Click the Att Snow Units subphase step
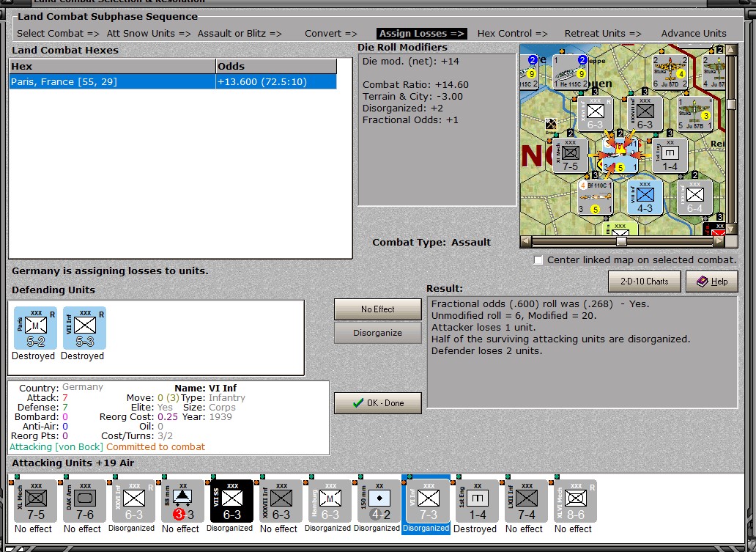The width and height of the screenshot is (756, 552). pyautogui.click(x=149, y=33)
